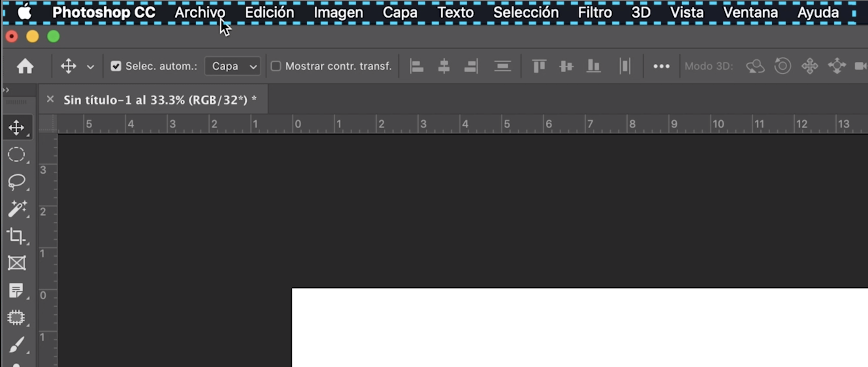The image size is (868, 367).
Task: Click the Home button icon
Action: click(x=25, y=66)
